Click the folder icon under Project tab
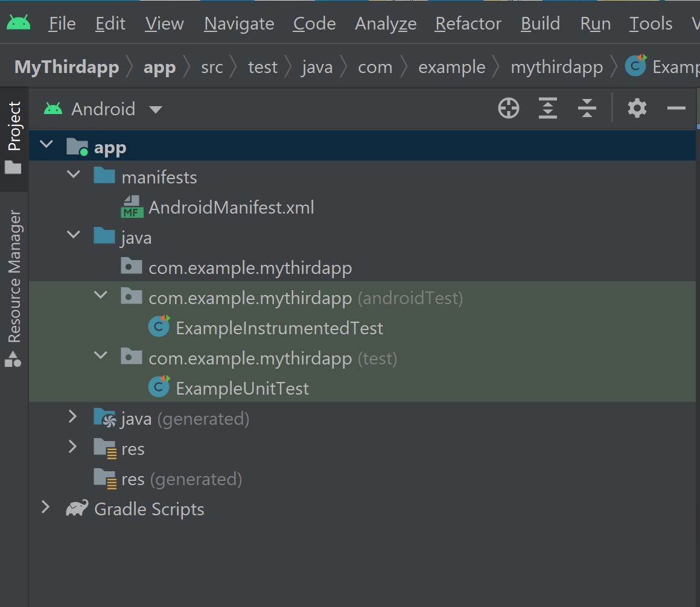700x607 pixels. (13, 167)
